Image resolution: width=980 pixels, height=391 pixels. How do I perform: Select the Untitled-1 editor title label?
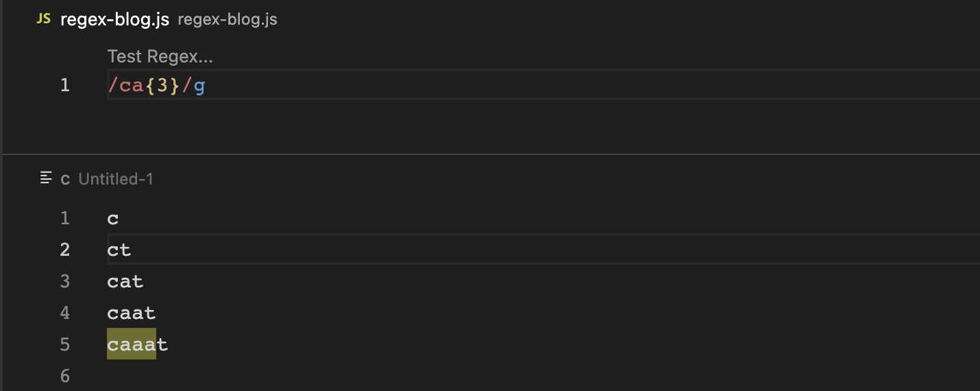pyautogui.click(x=116, y=179)
